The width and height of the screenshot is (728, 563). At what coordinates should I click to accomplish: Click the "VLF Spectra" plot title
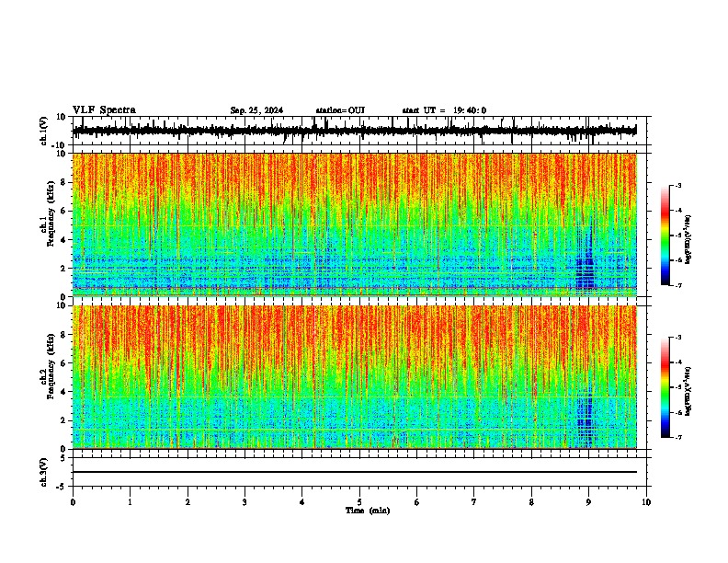104,110
